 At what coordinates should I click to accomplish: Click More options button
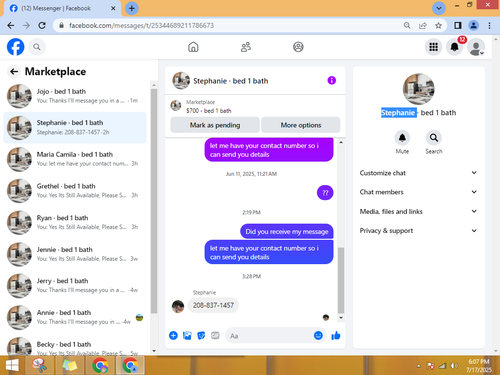click(301, 125)
